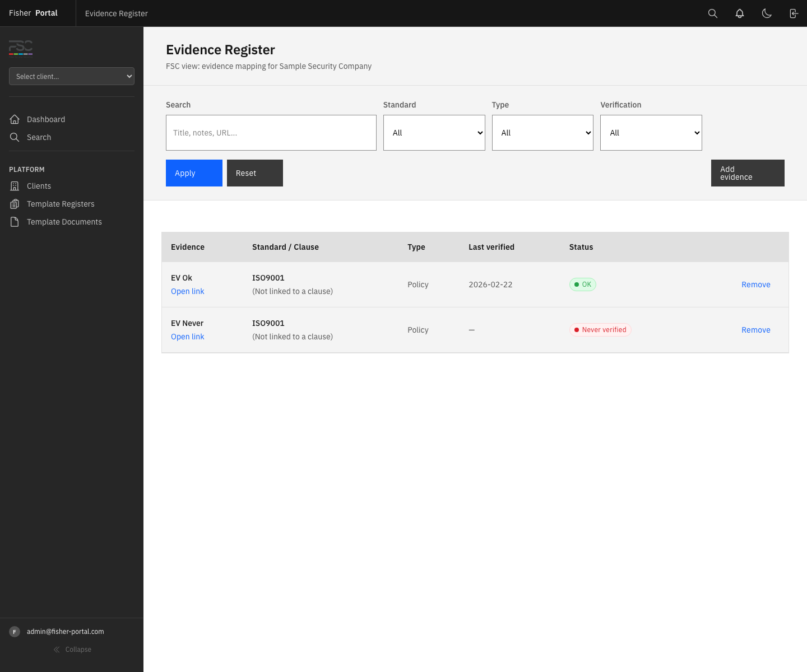The height and width of the screenshot is (672, 807).
Task: Switch to the Evidence Register breadcrumb tab
Action: coord(116,13)
